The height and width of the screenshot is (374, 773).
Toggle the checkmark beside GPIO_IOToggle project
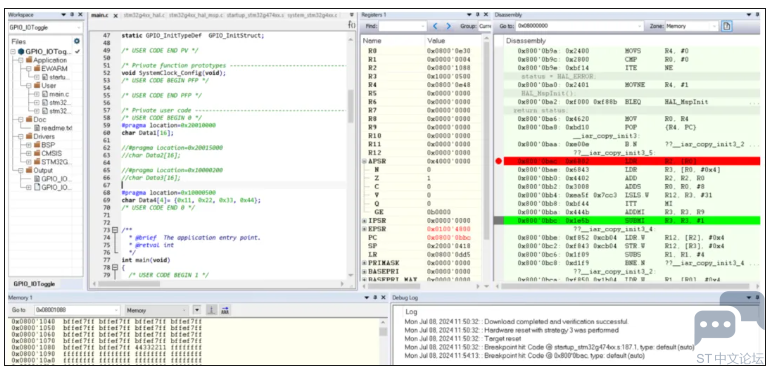(77, 51)
